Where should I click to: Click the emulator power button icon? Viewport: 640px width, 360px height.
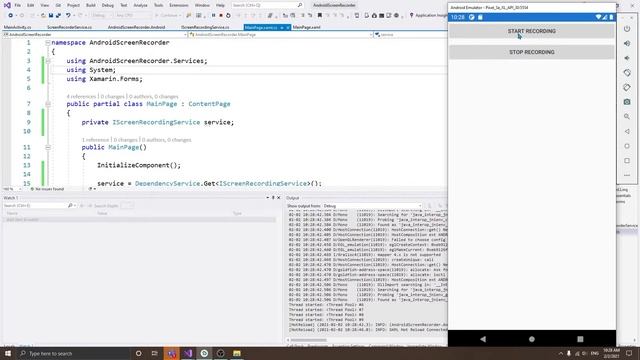627,29
